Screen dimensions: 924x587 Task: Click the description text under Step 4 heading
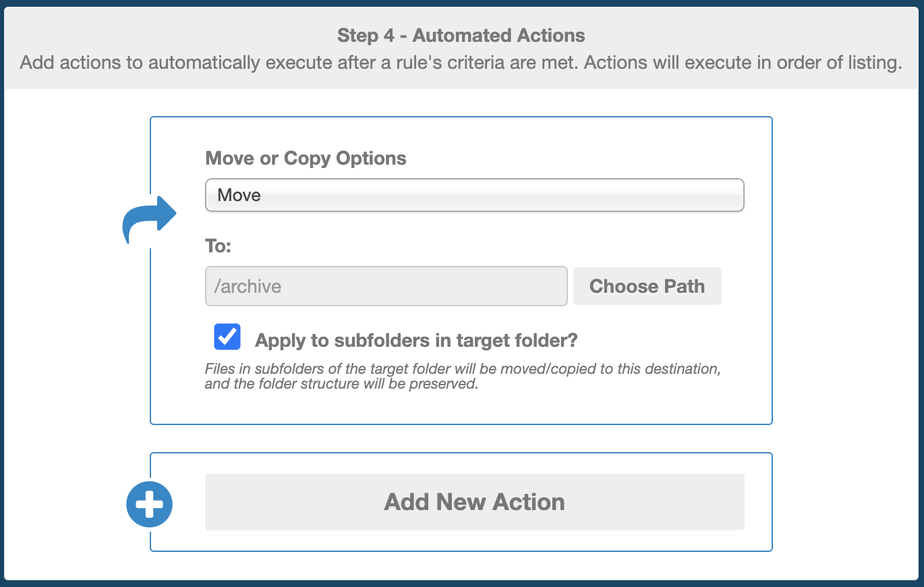[461, 63]
